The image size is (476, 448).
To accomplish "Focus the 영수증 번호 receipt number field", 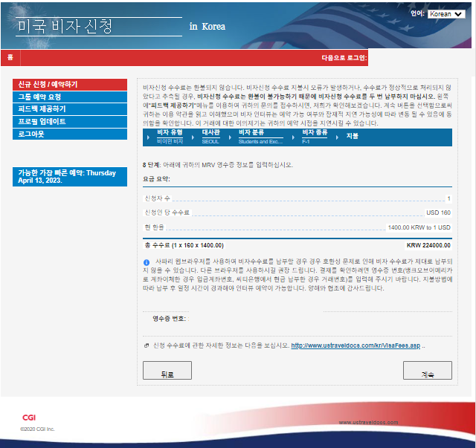I will (256, 319).
